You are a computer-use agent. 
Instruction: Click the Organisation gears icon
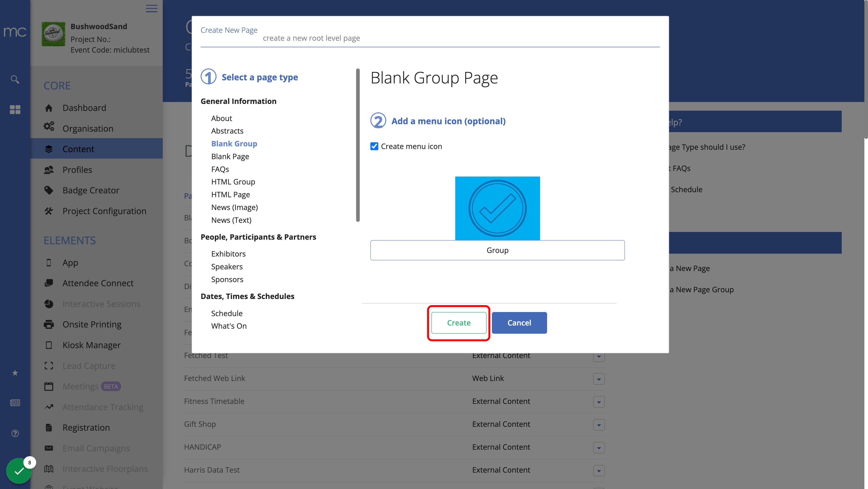[x=49, y=127]
